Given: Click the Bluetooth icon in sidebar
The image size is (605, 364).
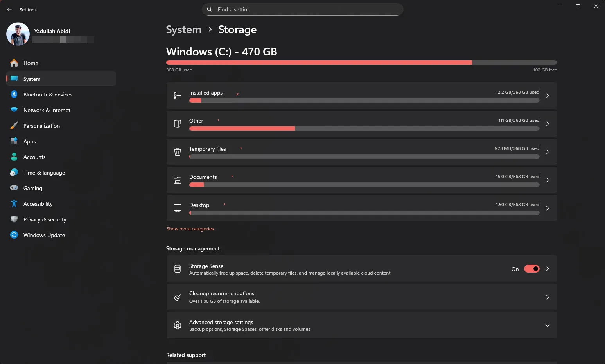Looking at the screenshot, I should (14, 95).
